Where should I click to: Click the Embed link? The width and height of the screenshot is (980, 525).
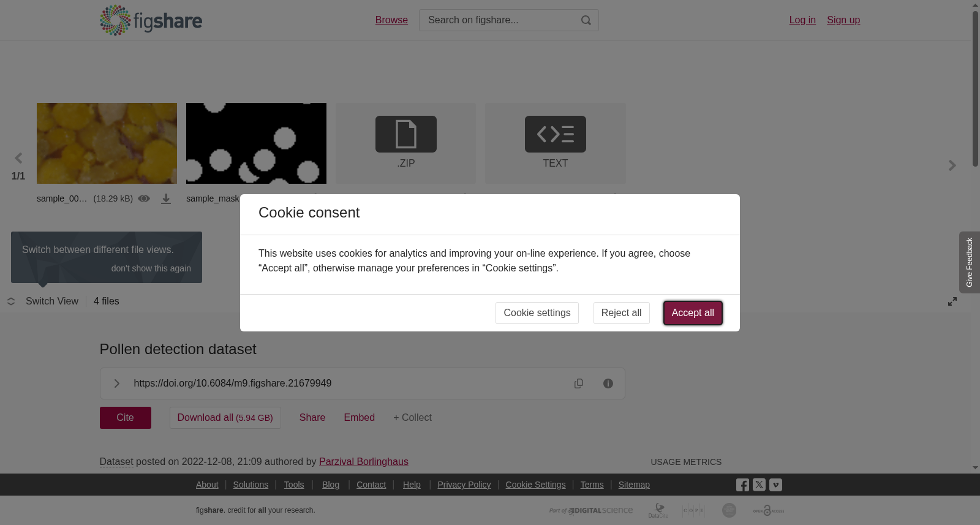click(x=360, y=418)
